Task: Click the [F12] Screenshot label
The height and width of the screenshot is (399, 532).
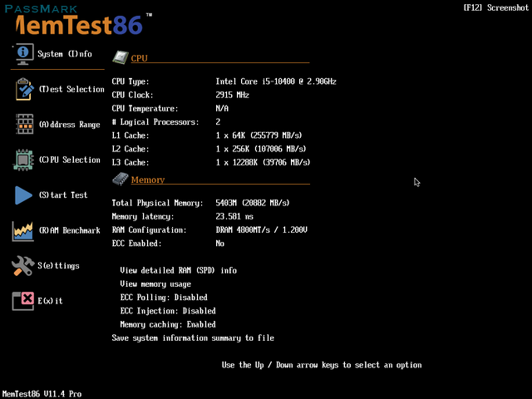Action: coord(496,7)
